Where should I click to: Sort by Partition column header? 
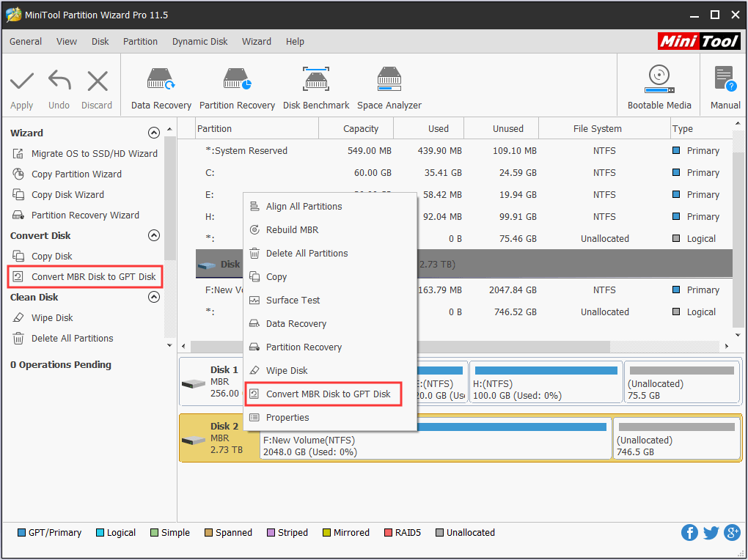coord(257,129)
